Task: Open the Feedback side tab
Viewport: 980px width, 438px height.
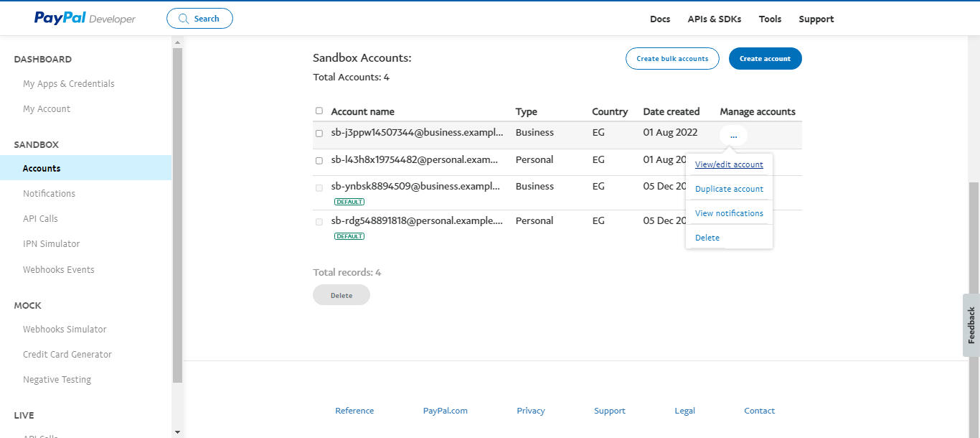Action: (971, 325)
